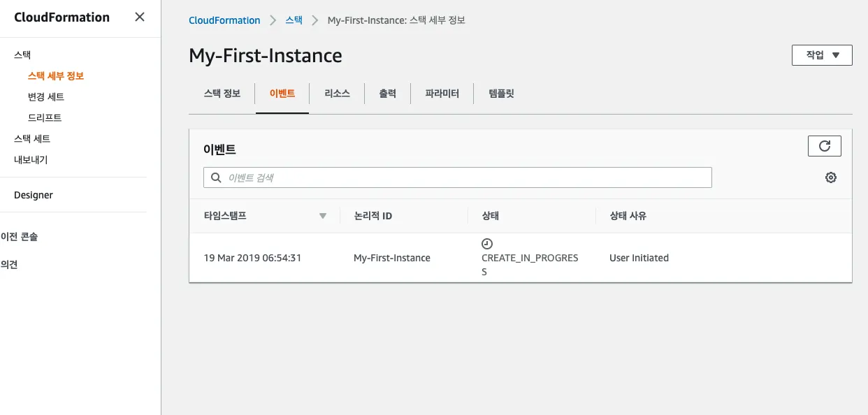Click the 논리적 ID column header

373,216
